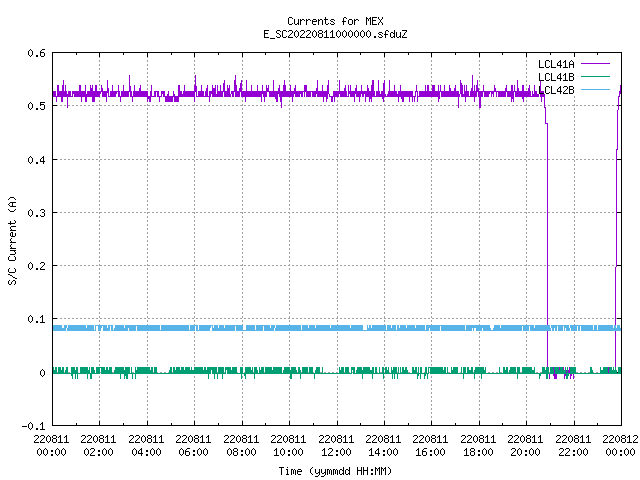This screenshot has height=480, width=640.
Task: Click the y-axis tick value 0.6
Action: [36, 53]
